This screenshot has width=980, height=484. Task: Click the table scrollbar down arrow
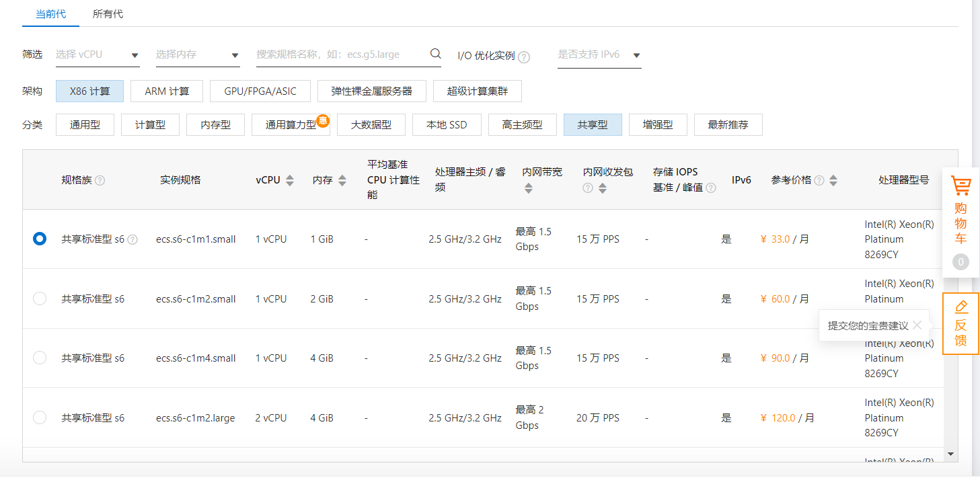(x=950, y=454)
